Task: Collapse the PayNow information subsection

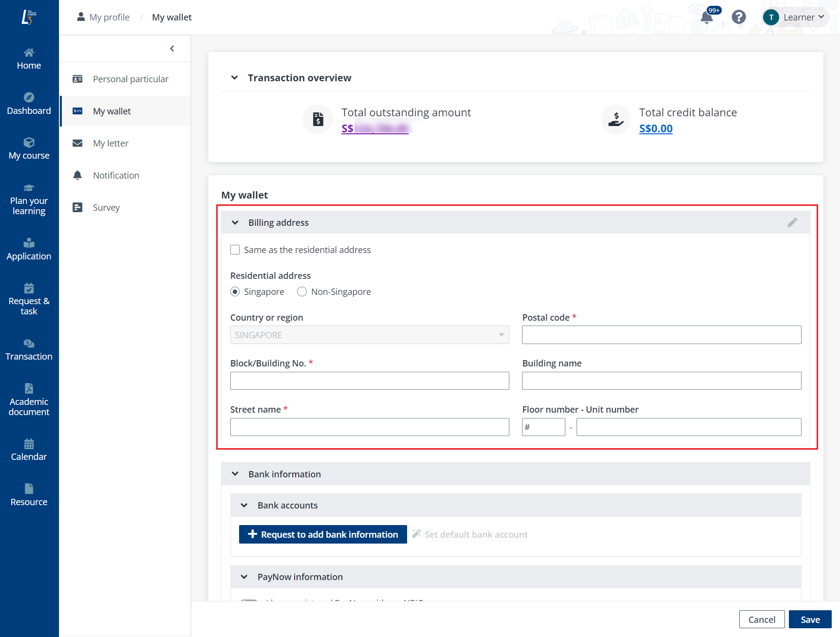Action: pyautogui.click(x=244, y=577)
